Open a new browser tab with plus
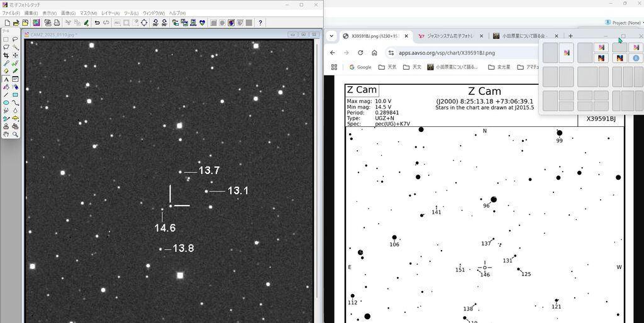This screenshot has width=644, height=323. pos(570,36)
